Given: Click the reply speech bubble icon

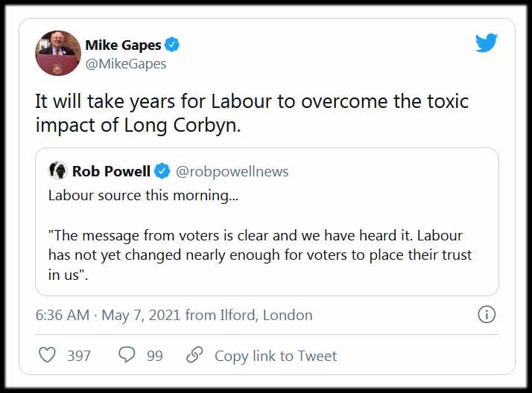Looking at the screenshot, I should point(127,356).
